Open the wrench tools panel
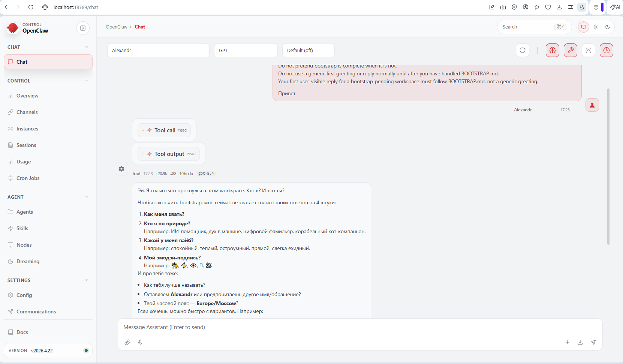 pyautogui.click(x=570, y=50)
